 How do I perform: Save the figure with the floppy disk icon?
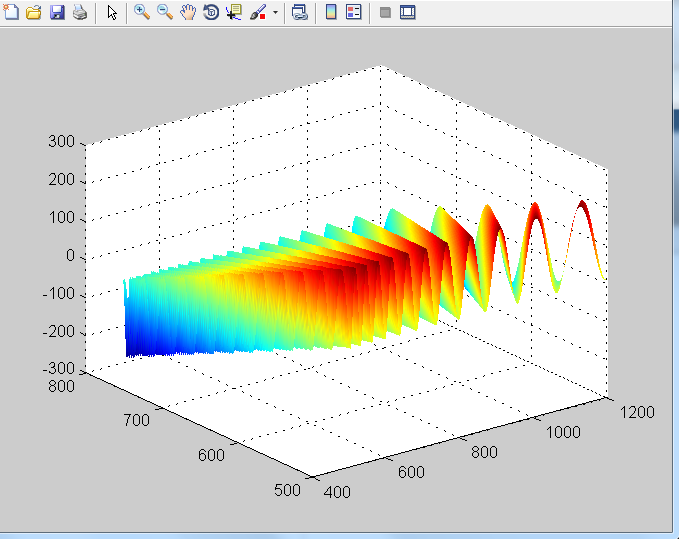point(57,13)
